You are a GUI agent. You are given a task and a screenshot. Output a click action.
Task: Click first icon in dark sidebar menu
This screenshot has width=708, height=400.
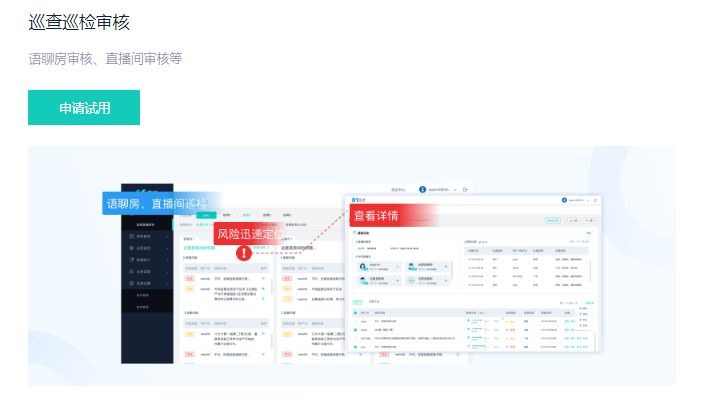133,237
